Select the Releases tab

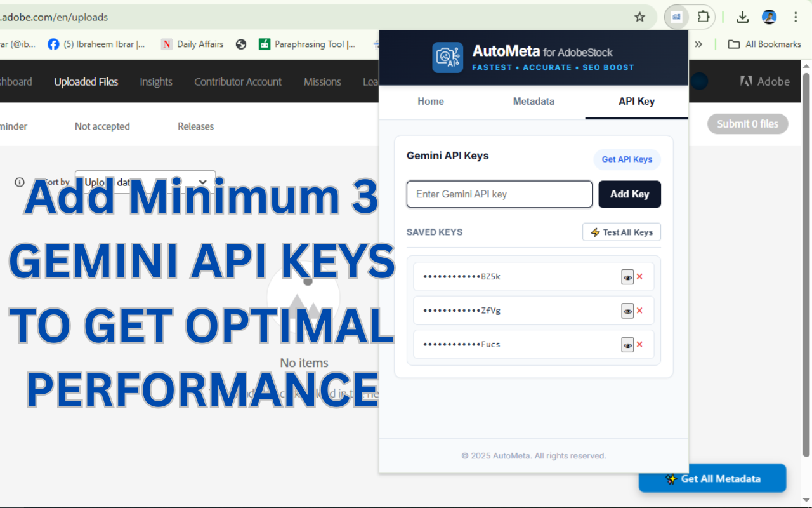tap(195, 126)
